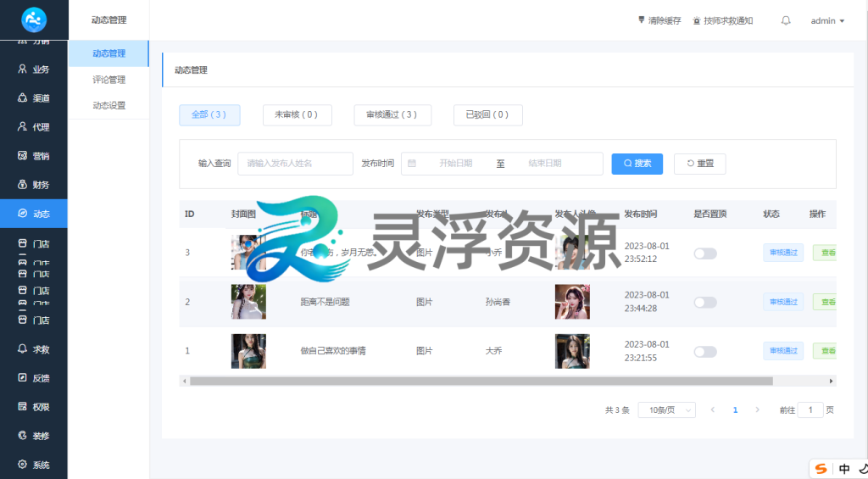Click the 发布时间 column header
The height and width of the screenshot is (479, 868).
(641, 214)
